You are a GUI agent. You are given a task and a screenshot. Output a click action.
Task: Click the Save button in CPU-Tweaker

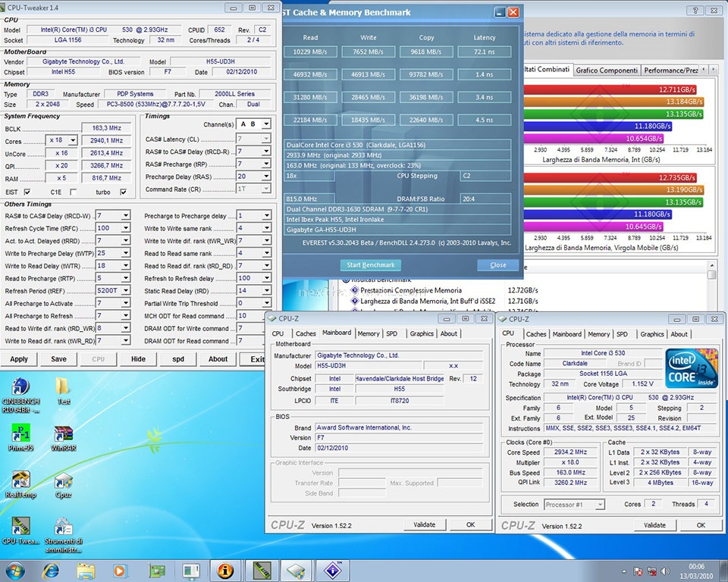tap(58, 359)
